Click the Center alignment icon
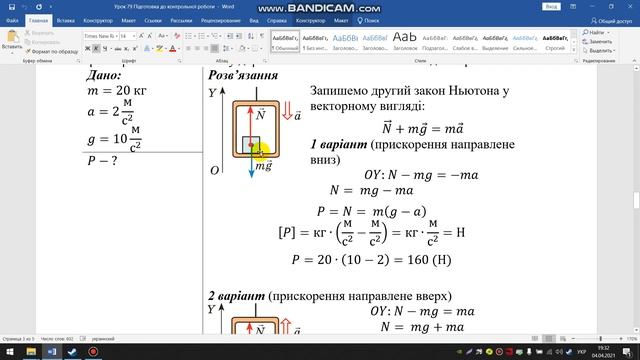The height and width of the screenshot is (360, 640). pos(197,49)
